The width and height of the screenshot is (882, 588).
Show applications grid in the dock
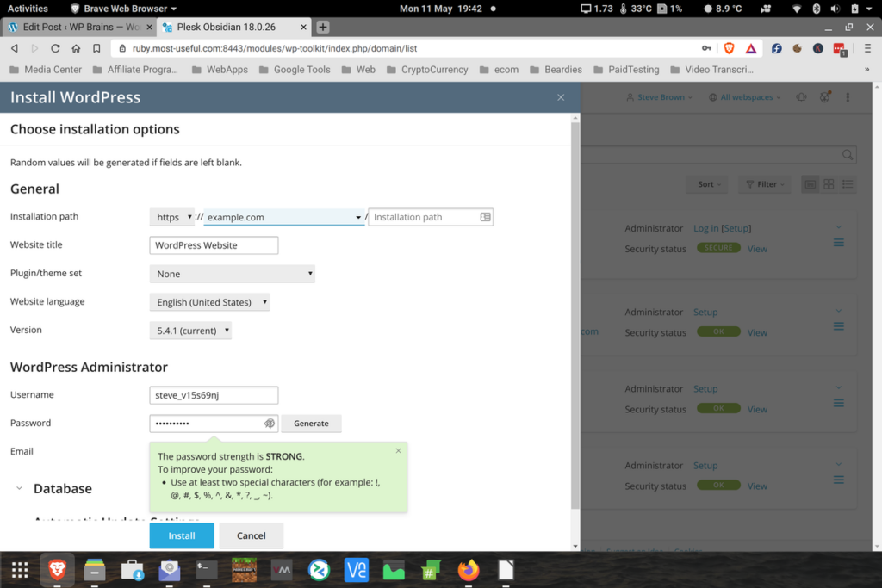[x=20, y=570]
